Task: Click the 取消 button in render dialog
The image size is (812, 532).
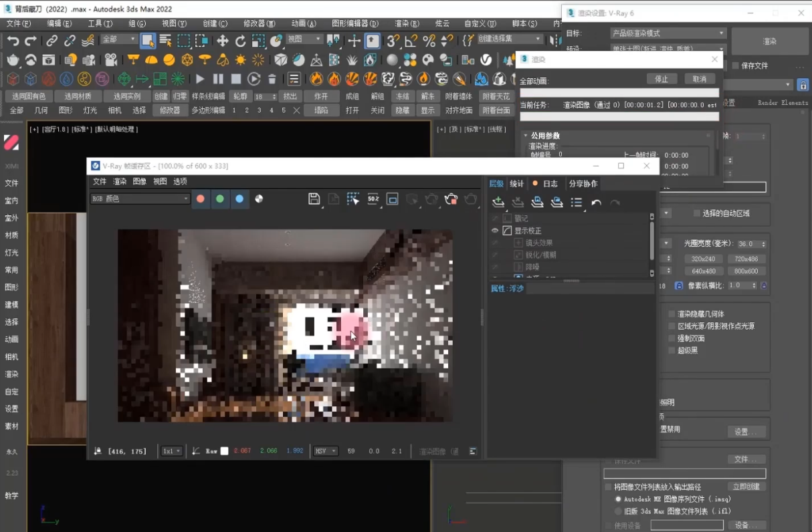Action: [700, 79]
